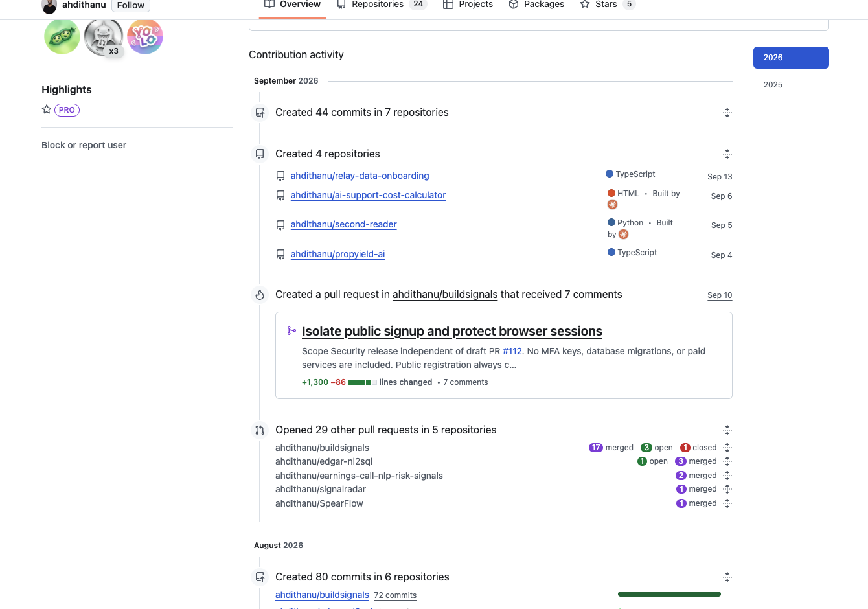The width and height of the screenshot is (868, 609).
Task: Click the Sep 10 date link
Action: [x=720, y=295]
